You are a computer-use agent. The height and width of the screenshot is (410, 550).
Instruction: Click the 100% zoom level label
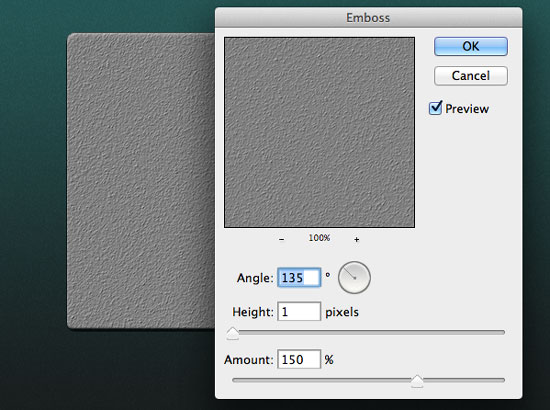(x=319, y=238)
